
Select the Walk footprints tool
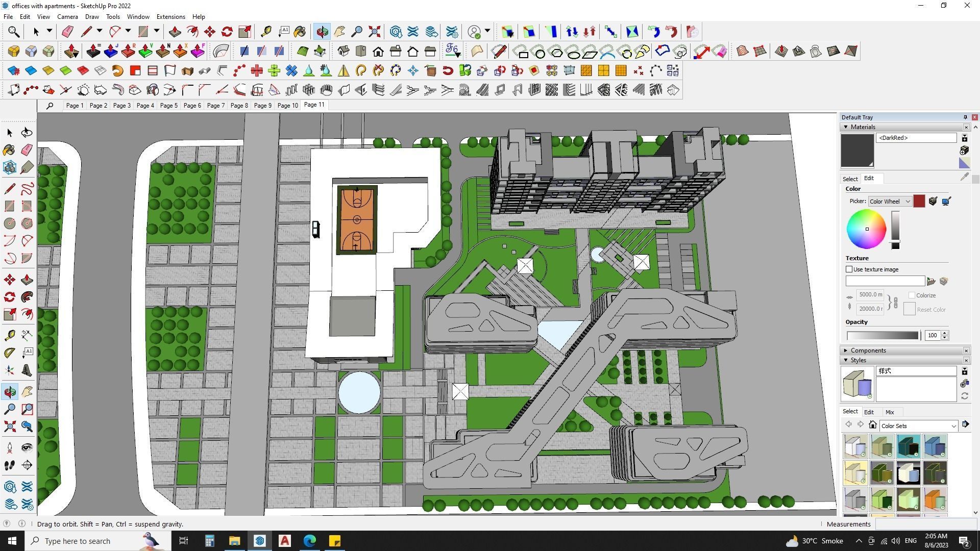coord(9,465)
